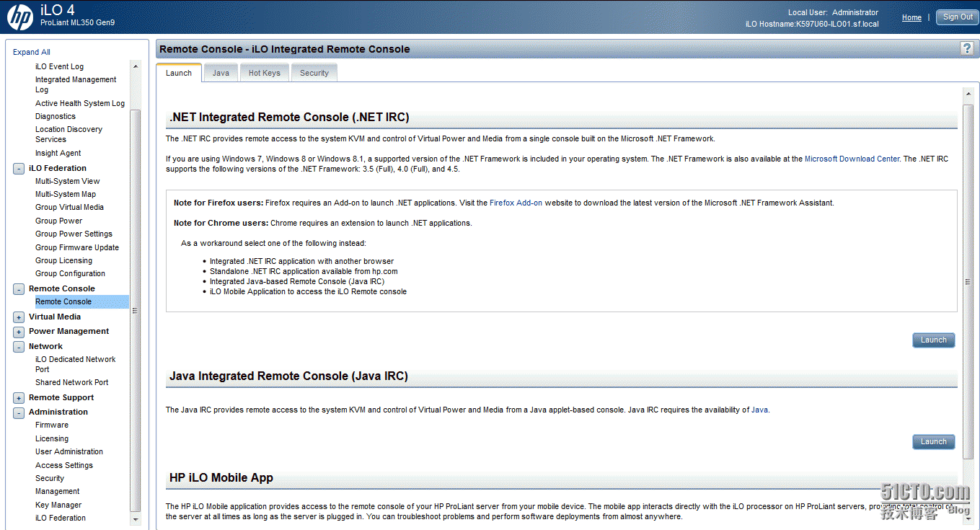Select Insight Agent
Screen dimensions: 980x530
[58, 153]
